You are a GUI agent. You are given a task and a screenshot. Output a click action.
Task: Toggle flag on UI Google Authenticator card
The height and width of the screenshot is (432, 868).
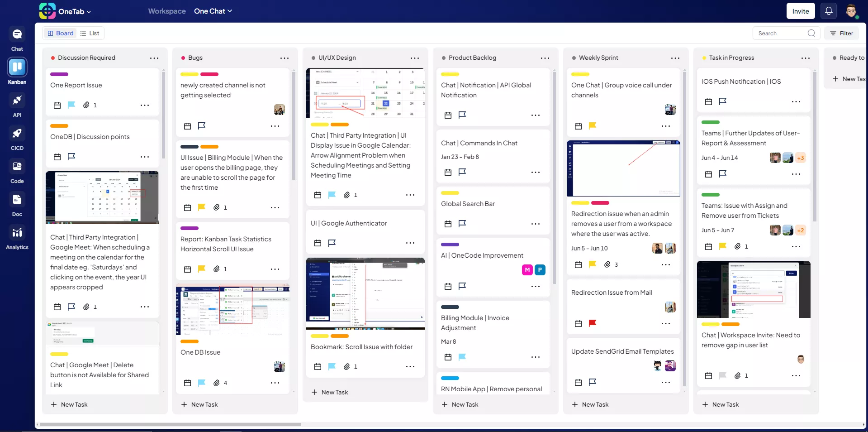click(332, 243)
